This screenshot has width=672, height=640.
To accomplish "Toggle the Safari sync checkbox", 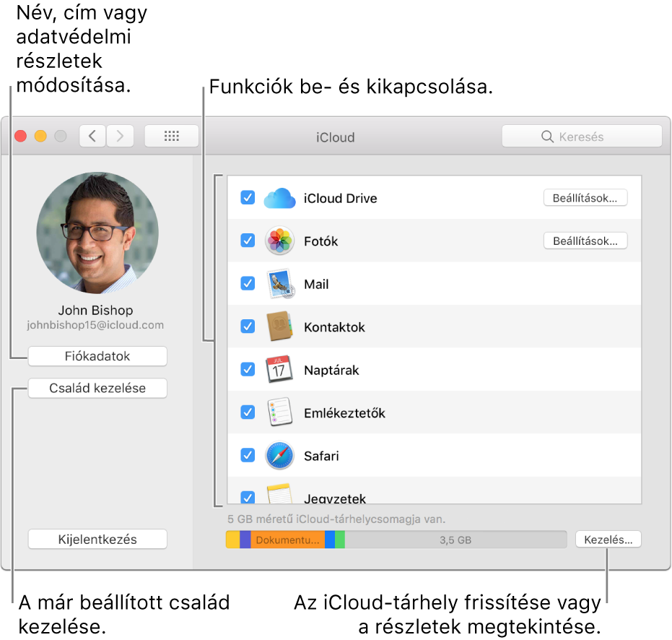I will coord(248,455).
